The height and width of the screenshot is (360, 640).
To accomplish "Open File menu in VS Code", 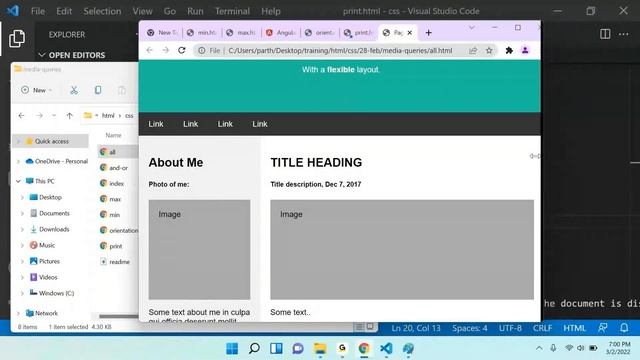I will coord(38,11).
